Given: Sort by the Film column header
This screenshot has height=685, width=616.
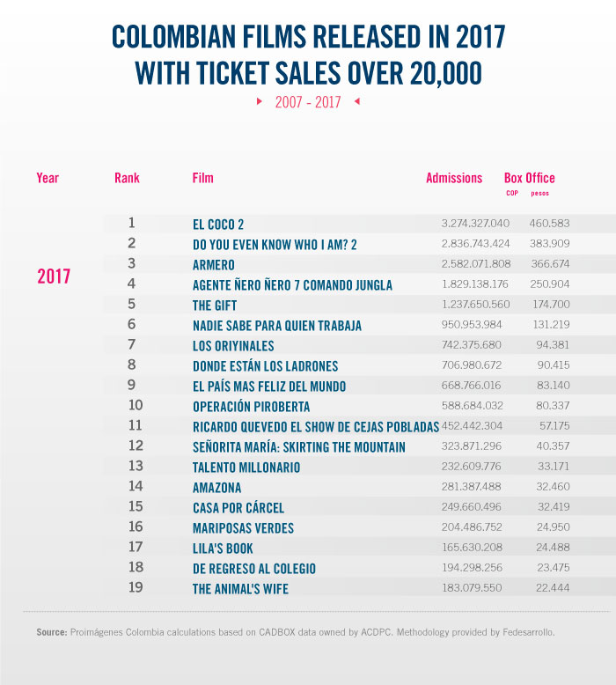Looking at the screenshot, I should (x=202, y=178).
